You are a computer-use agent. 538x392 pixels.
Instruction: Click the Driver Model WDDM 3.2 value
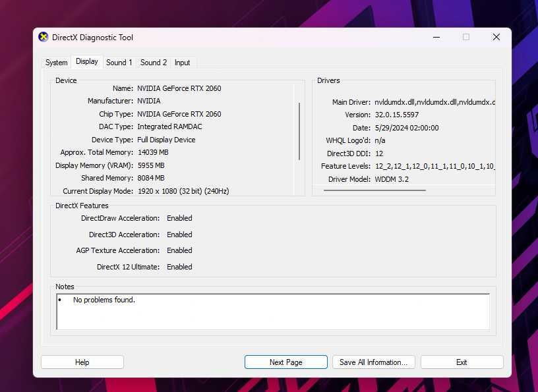point(392,179)
